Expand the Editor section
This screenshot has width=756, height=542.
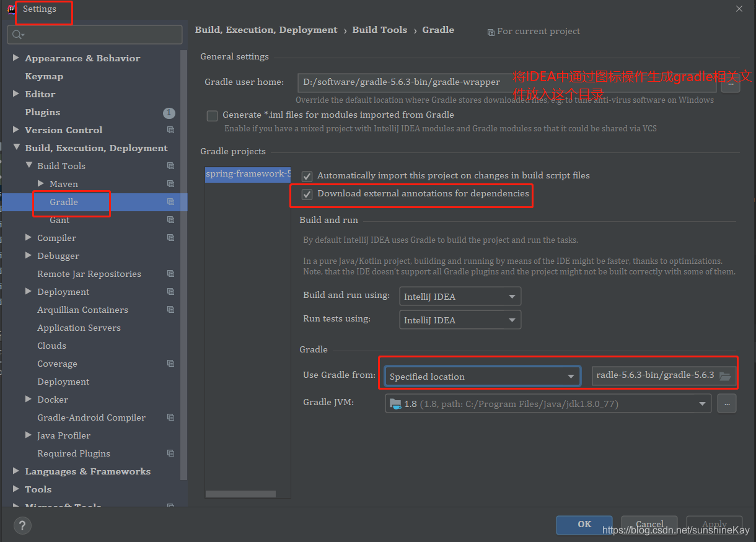(x=16, y=94)
